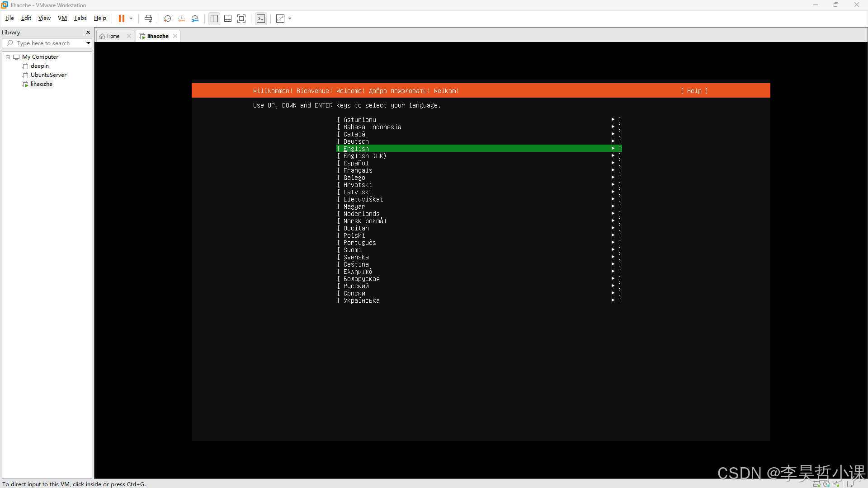Toggle the console view icon
868x488 pixels.
tap(261, 19)
